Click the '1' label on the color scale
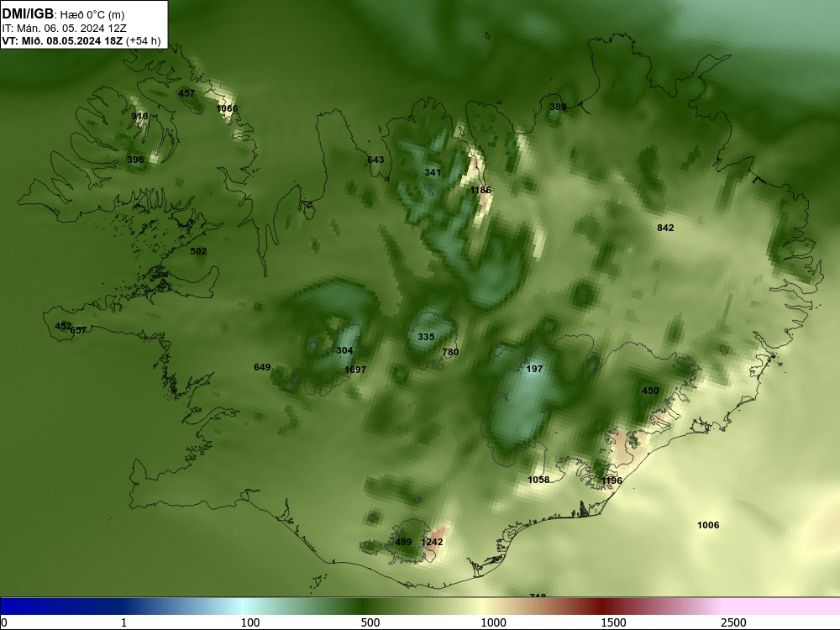Image resolution: width=840 pixels, height=630 pixels. coord(123,622)
